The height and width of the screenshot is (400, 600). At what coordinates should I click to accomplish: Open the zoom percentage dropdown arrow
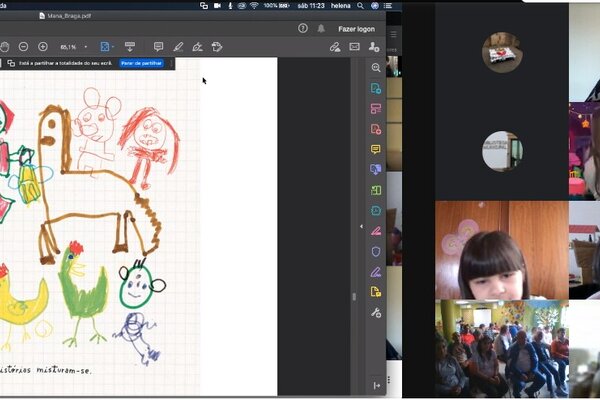86,47
